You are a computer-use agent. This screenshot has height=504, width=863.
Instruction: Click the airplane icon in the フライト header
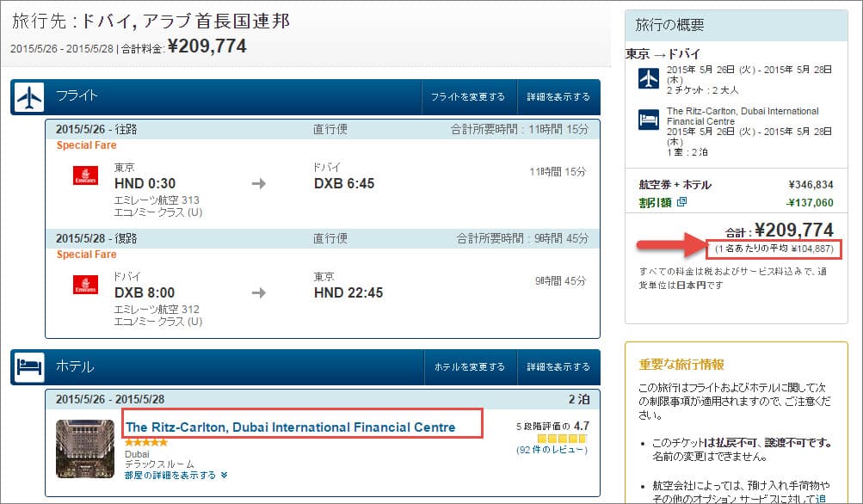click(x=29, y=97)
